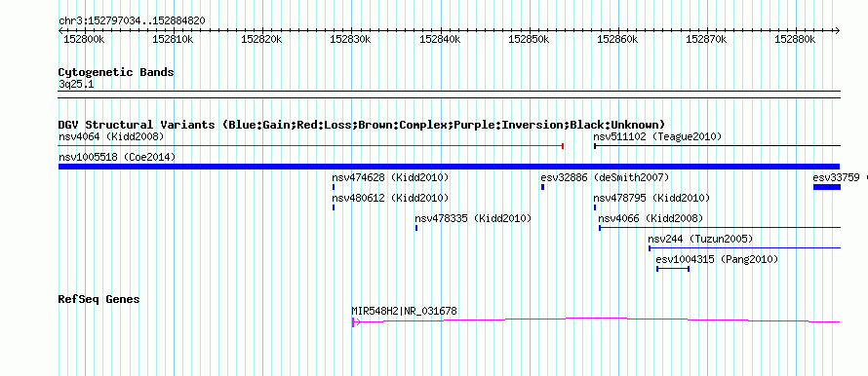Image resolution: width=868 pixels, height=376 pixels.
Task: Click the 152850k ruler tick label
Action: 529,39
